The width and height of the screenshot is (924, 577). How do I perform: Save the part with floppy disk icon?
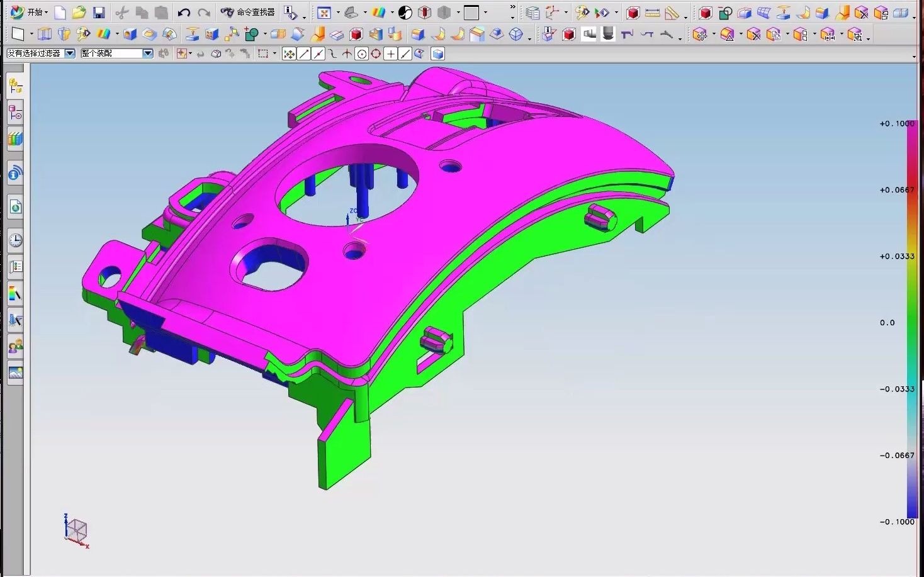99,12
